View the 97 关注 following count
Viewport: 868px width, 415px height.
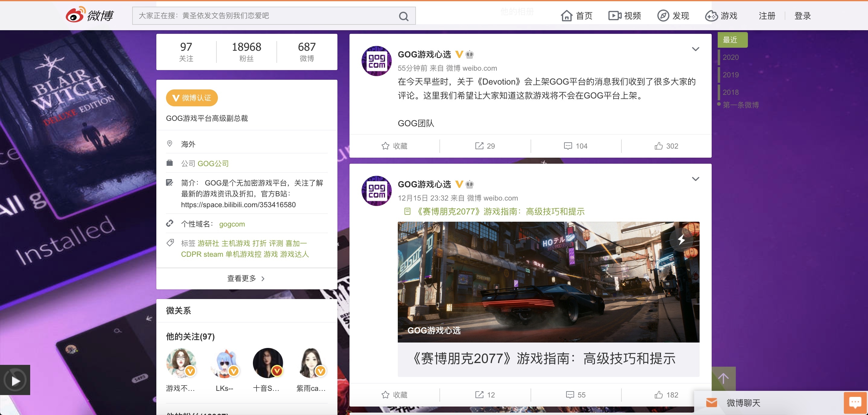186,52
